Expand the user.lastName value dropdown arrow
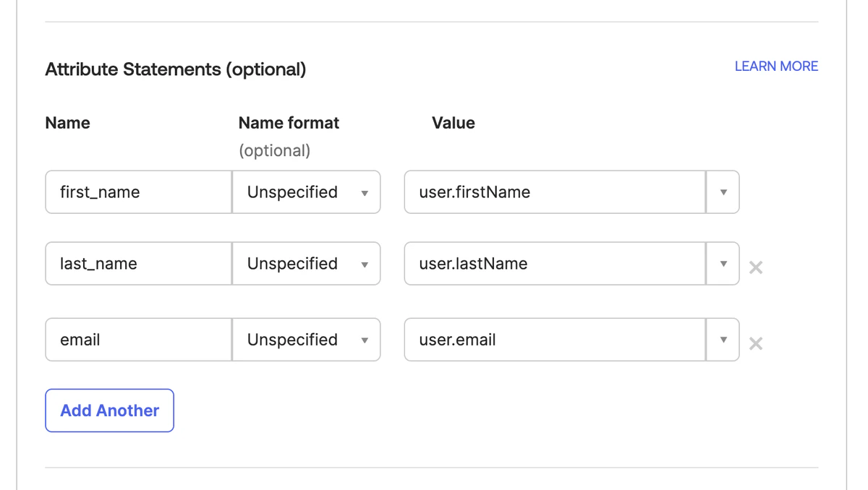The height and width of the screenshot is (490, 868). pyautogui.click(x=723, y=264)
